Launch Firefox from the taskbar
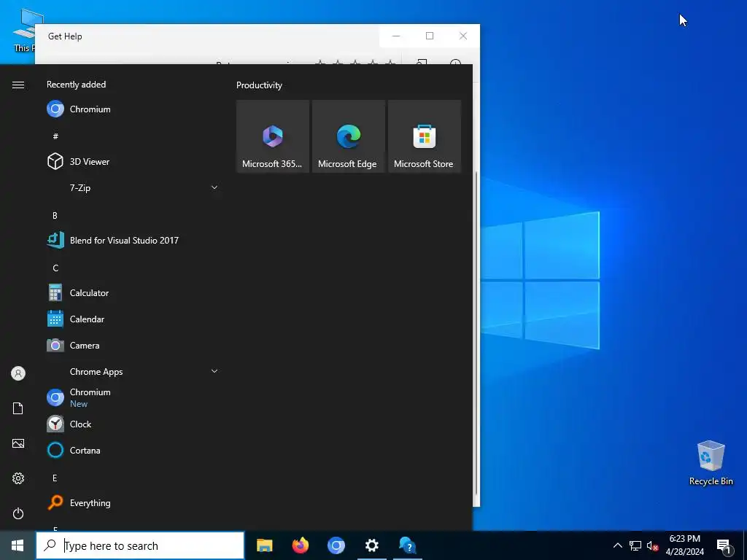This screenshot has width=747, height=560. pos(300,545)
